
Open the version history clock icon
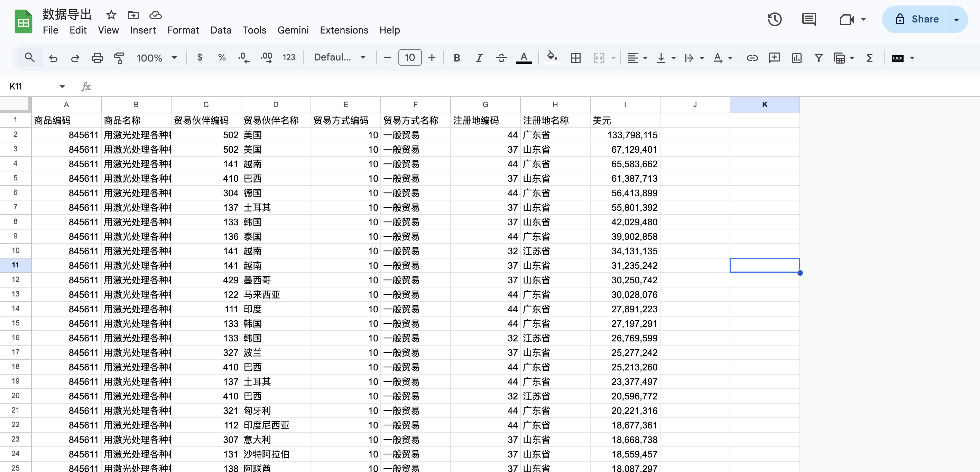[x=774, y=19]
